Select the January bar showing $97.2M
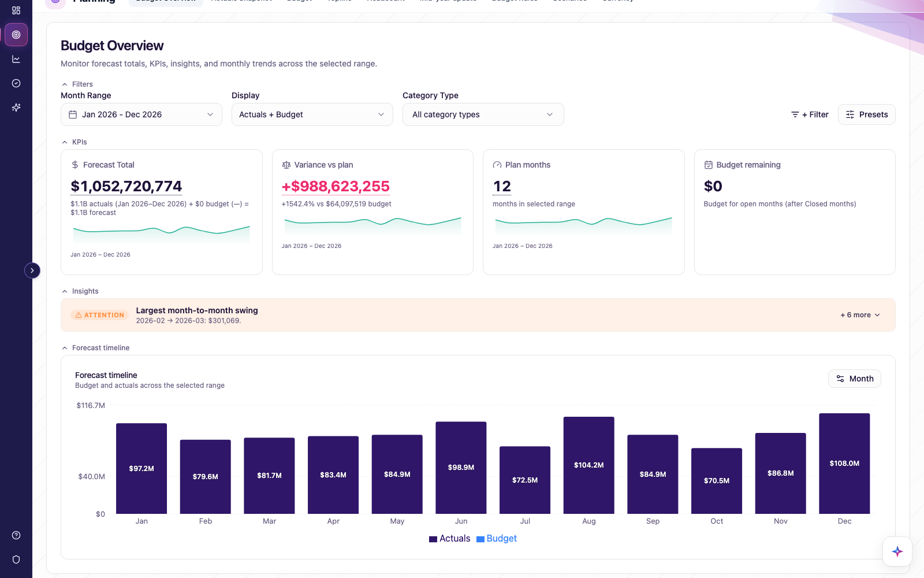This screenshot has height=578, width=924. [x=141, y=469]
